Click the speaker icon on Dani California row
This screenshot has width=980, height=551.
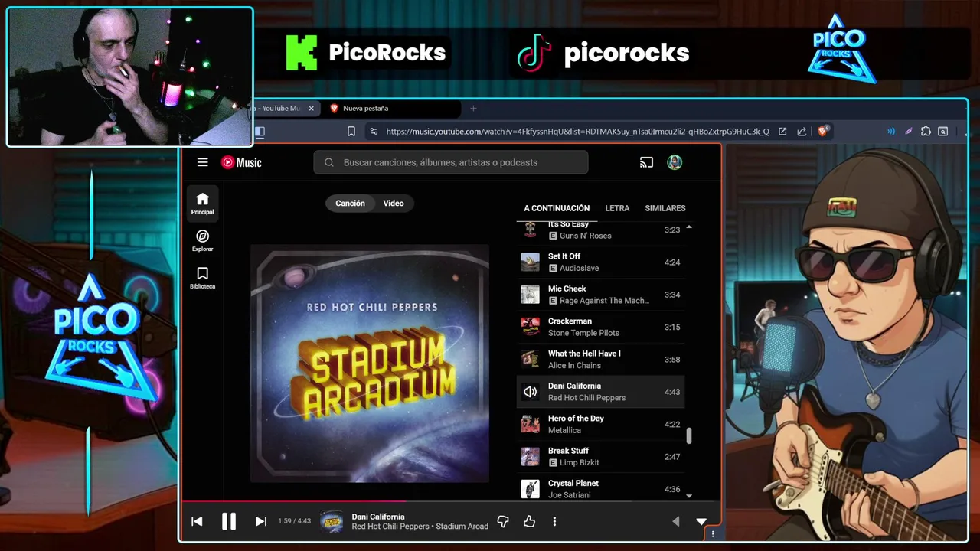(530, 392)
